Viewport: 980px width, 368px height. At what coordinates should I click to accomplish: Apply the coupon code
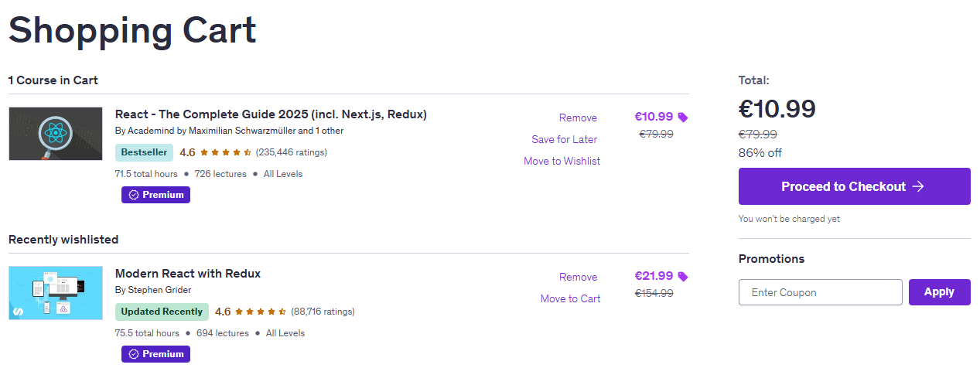pos(939,292)
